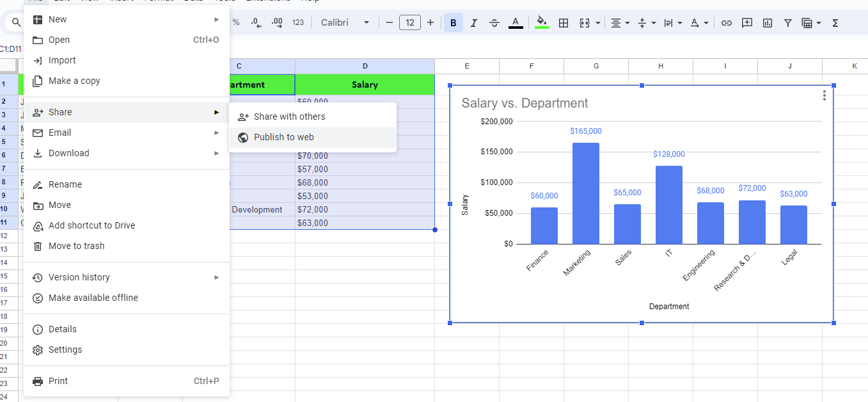The image size is (868, 402).
Task: Expand the Download submenu
Action: point(127,153)
